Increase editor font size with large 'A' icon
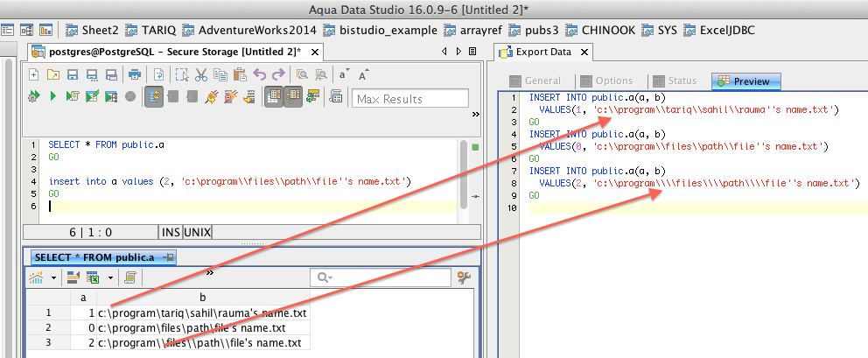This screenshot has height=358, width=868. 364,74
